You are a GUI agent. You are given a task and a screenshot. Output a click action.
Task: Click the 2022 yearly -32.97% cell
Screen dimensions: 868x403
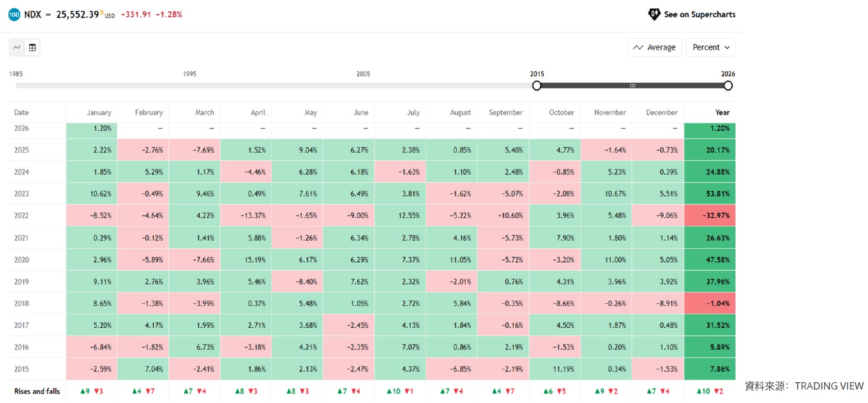point(710,216)
